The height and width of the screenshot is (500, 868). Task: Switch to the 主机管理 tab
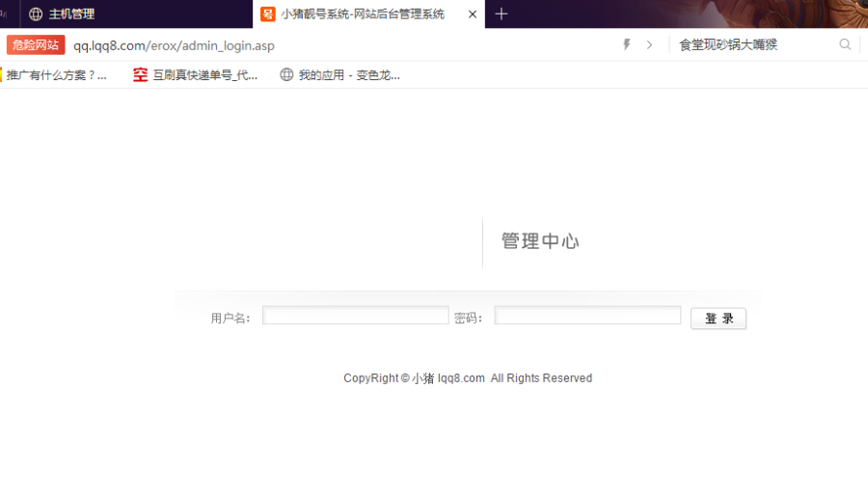[136, 14]
